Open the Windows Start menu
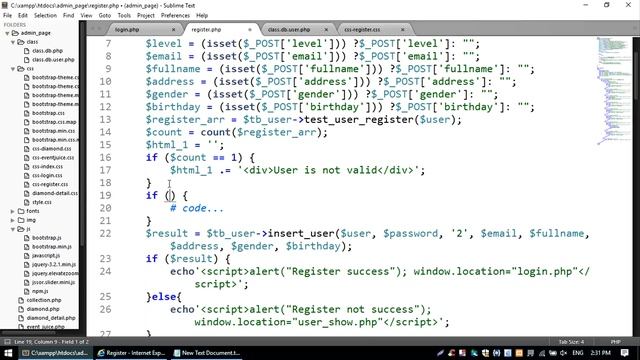Image resolution: width=640 pixels, height=360 pixels. [x=8, y=353]
